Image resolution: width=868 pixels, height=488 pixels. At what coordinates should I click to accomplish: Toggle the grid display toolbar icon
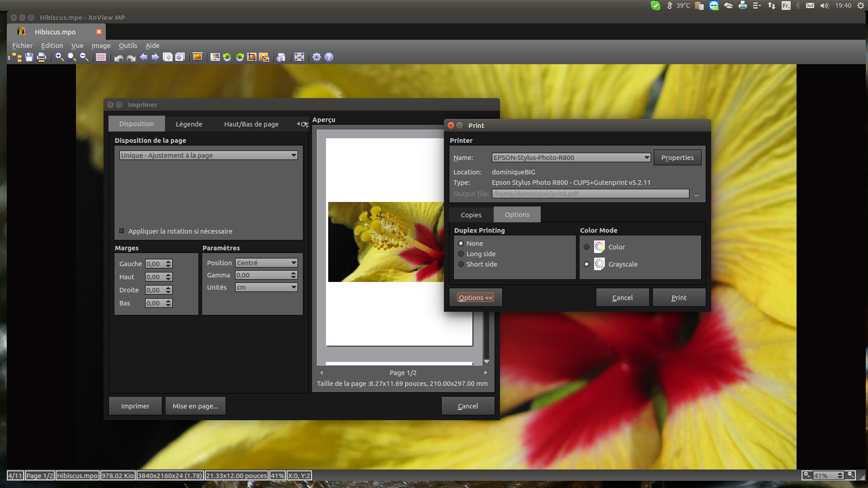(x=101, y=57)
